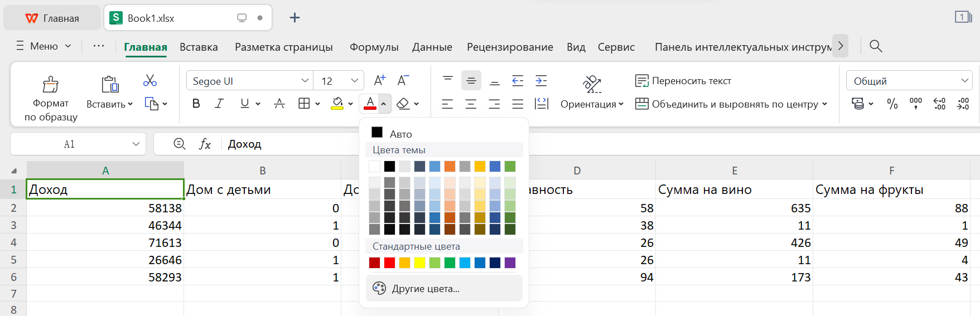Click the percent style icon
The height and width of the screenshot is (316, 980).
(892, 104)
